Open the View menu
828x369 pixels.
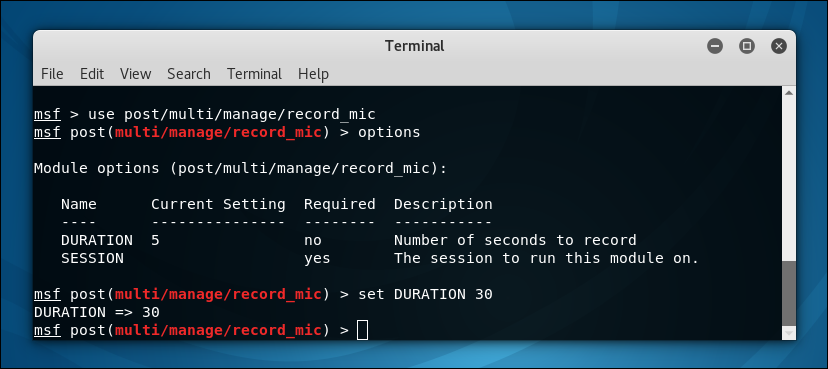(x=135, y=74)
